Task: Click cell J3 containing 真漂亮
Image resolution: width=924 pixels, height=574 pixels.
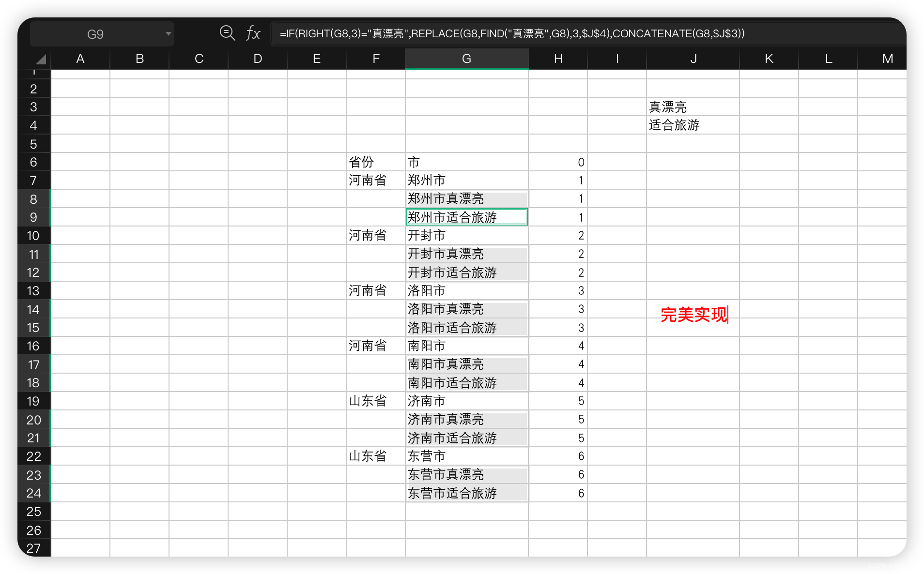Action: click(x=693, y=107)
